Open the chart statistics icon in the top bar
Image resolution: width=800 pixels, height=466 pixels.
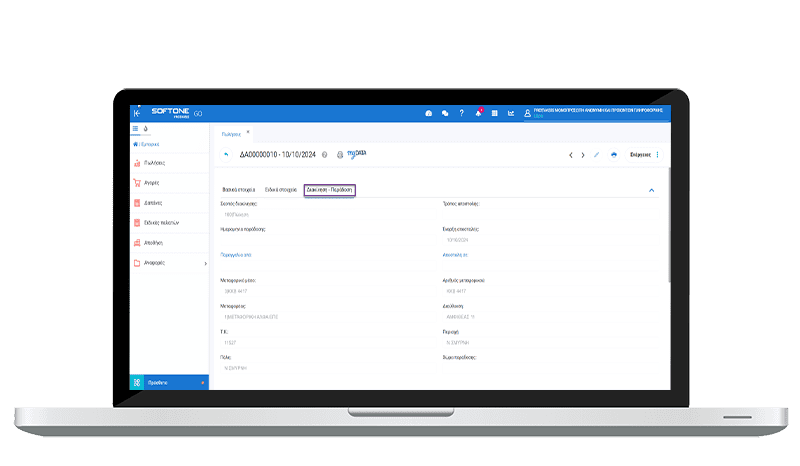tap(511, 113)
